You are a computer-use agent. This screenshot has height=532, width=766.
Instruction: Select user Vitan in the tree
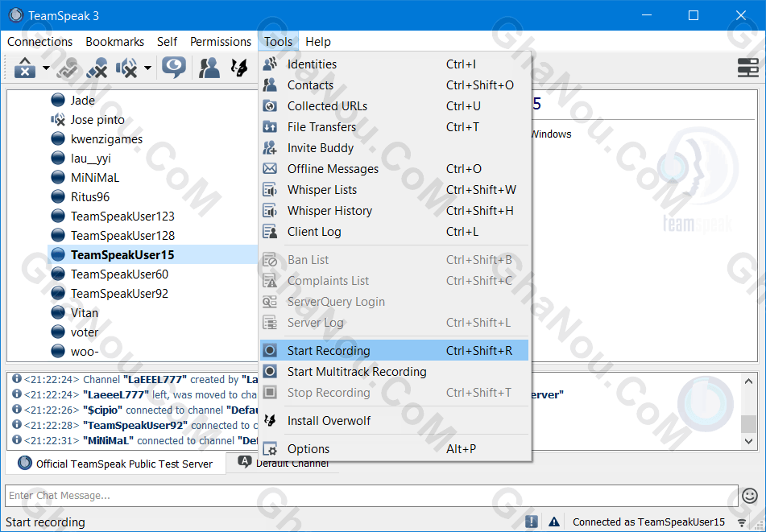pyautogui.click(x=84, y=313)
